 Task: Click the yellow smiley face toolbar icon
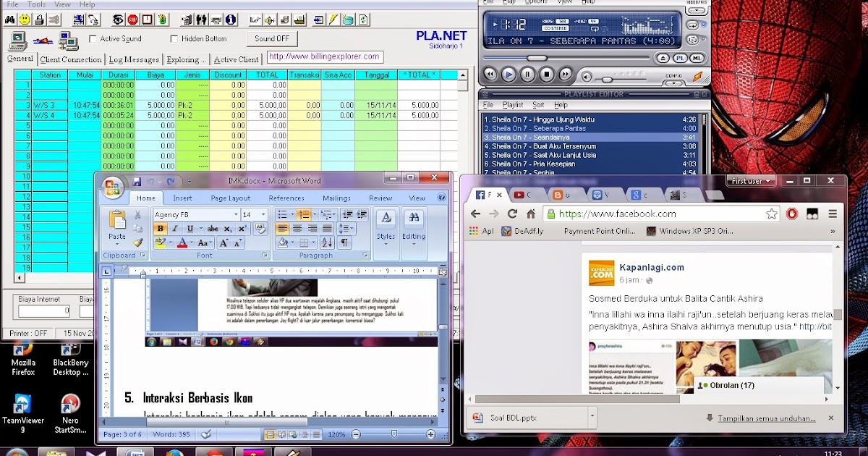click(x=25, y=20)
